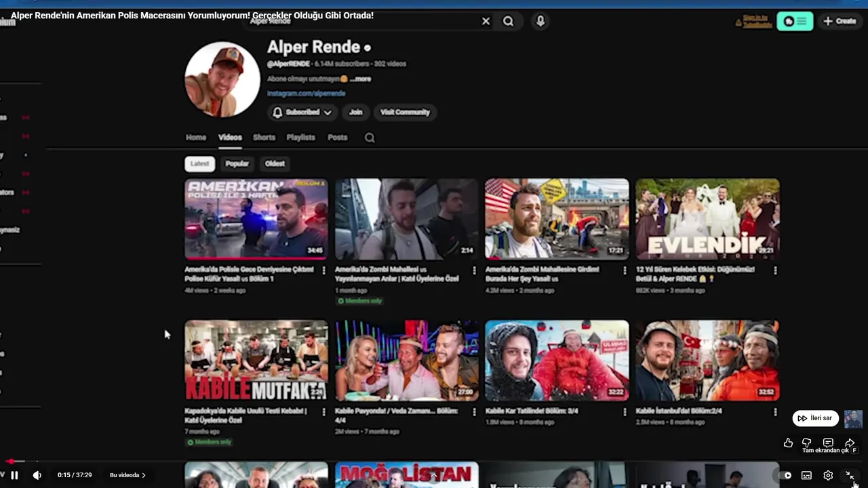Switch to the channel Home tab
868x488 pixels.
pyautogui.click(x=196, y=138)
